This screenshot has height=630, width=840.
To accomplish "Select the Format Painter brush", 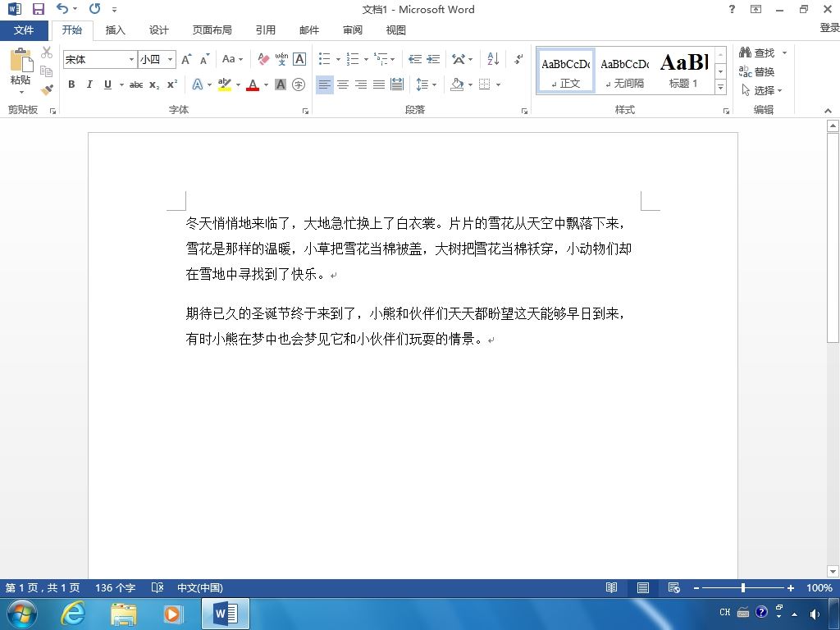I will click(x=47, y=89).
